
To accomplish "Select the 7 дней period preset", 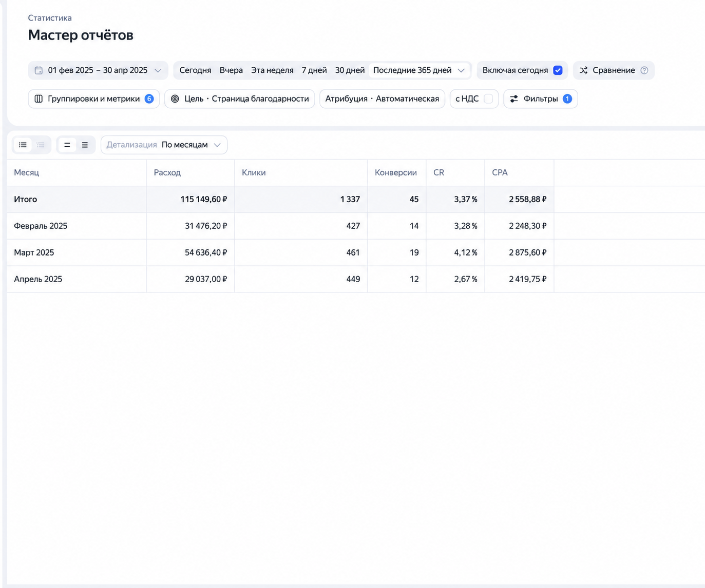I will tap(314, 70).
